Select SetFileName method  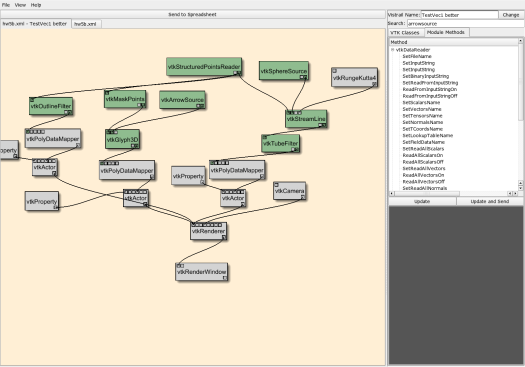[417, 56]
